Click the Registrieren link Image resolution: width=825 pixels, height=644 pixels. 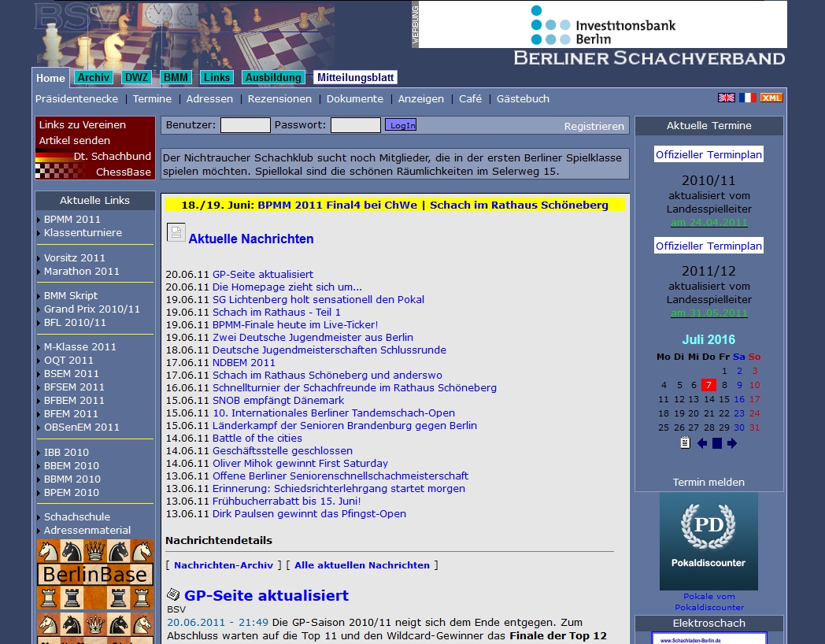click(594, 126)
